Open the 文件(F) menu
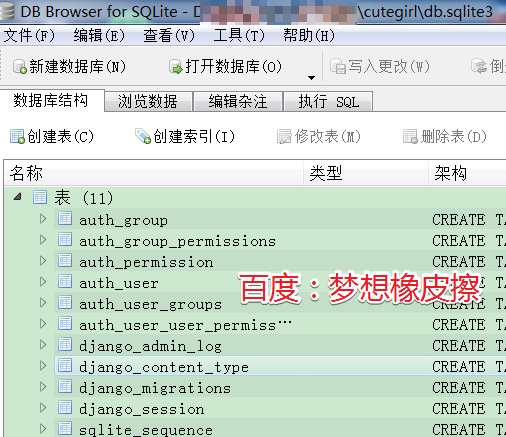 pos(29,35)
